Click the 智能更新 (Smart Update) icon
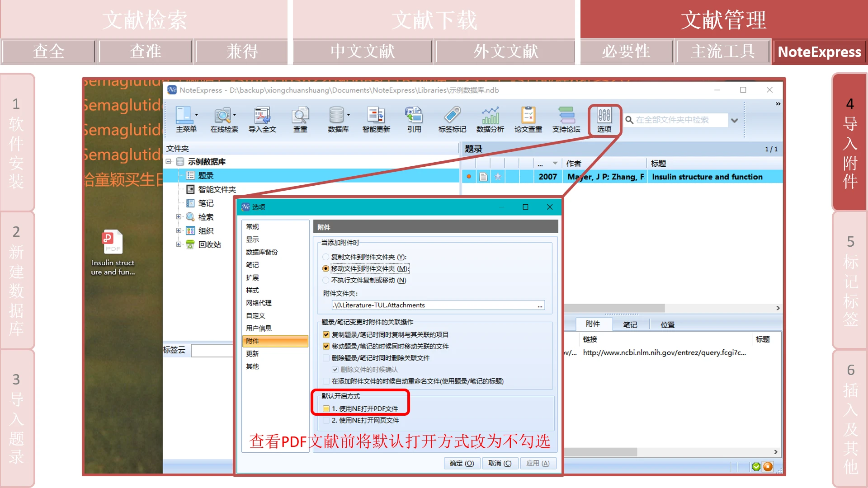The height and width of the screenshot is (488, 868). [x=373, y=119]
